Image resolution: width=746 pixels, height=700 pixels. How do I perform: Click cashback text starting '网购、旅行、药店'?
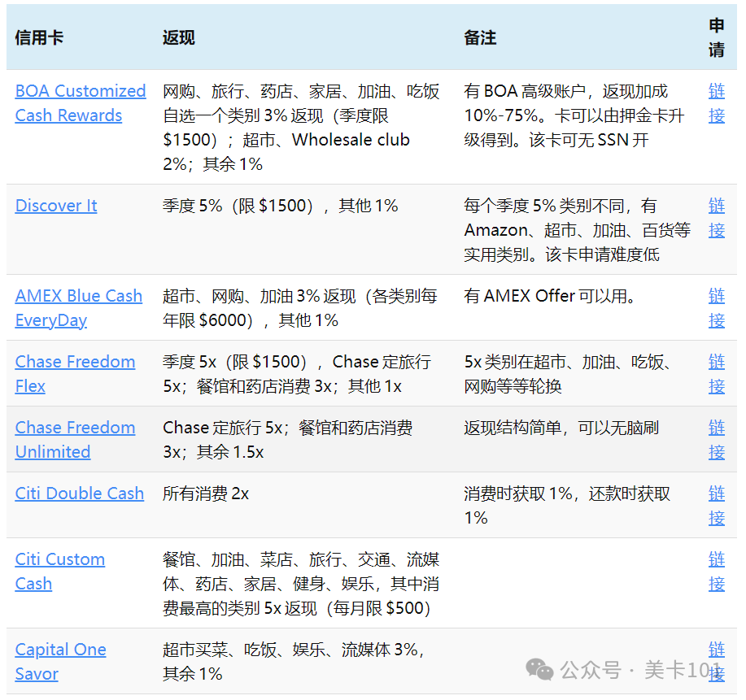point(301,128)
